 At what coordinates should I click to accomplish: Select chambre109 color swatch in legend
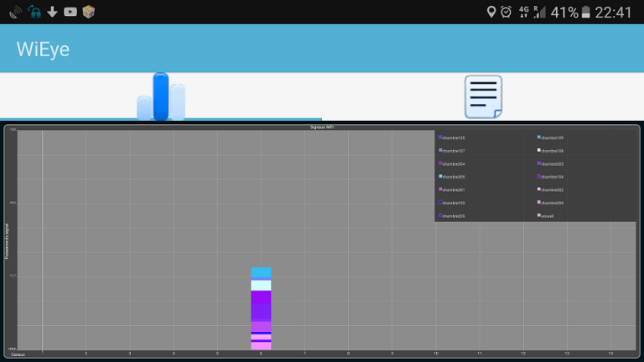[x=539, y=137]
